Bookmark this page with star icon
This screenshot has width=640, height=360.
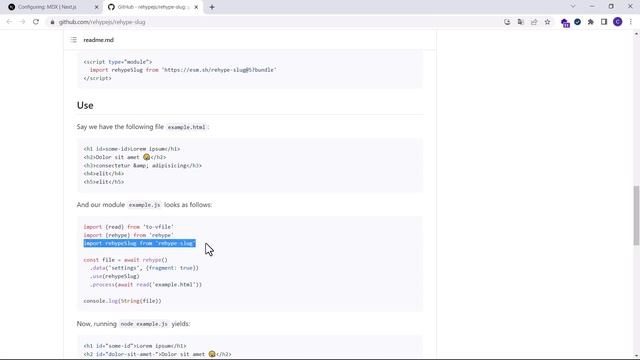click(x=547, y=22)
